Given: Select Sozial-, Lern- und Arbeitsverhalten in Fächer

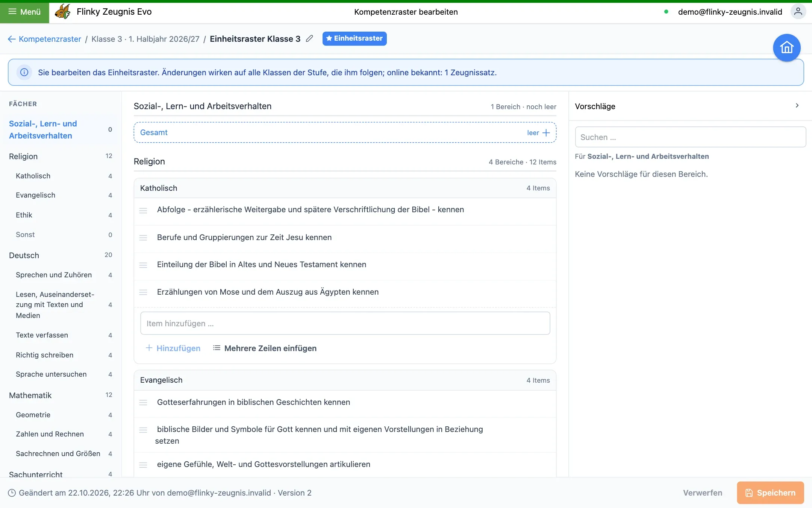Looking at the screenshot, I should click(x=60, y=130).
